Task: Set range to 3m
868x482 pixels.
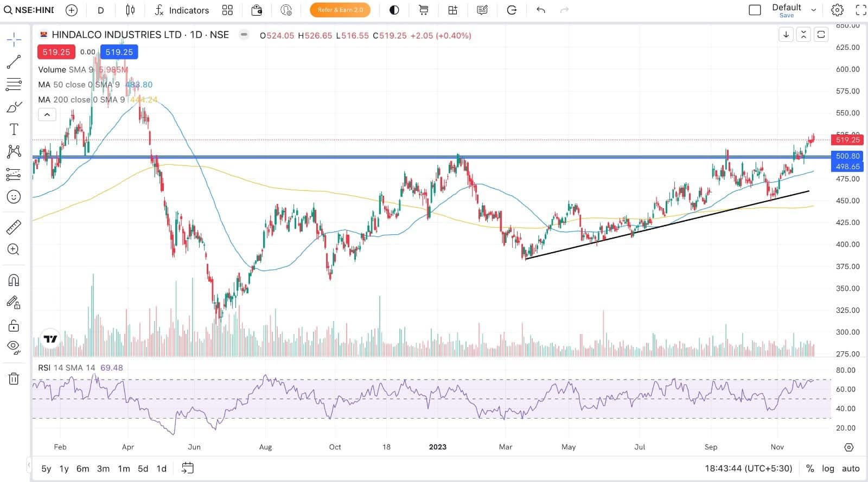Action: 103,468
